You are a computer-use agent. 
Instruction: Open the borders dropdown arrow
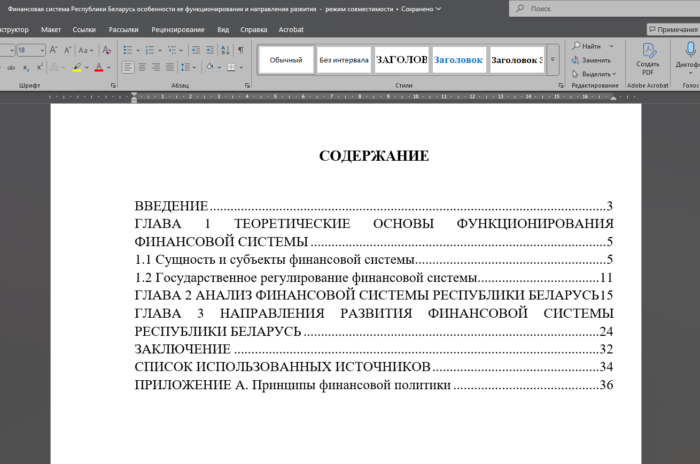click(241, 68)
